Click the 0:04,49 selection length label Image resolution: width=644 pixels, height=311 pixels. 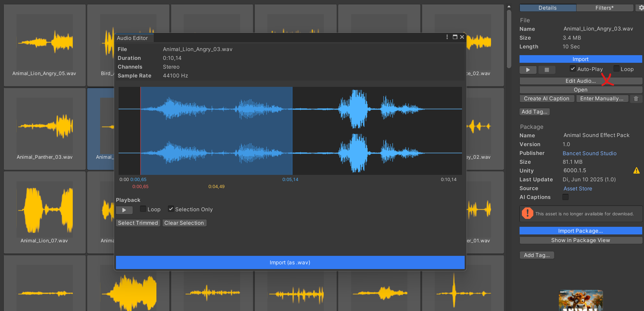click(x=216, y=187)
